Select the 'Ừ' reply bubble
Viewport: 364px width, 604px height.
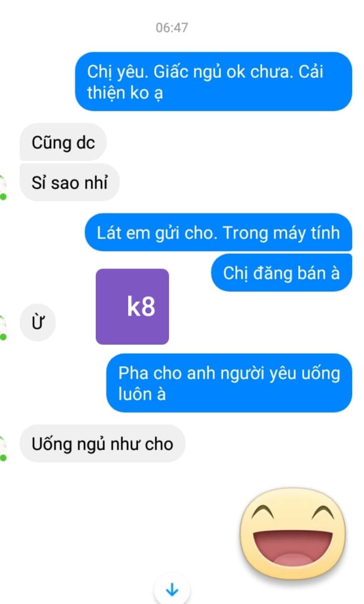pos(38,322)
